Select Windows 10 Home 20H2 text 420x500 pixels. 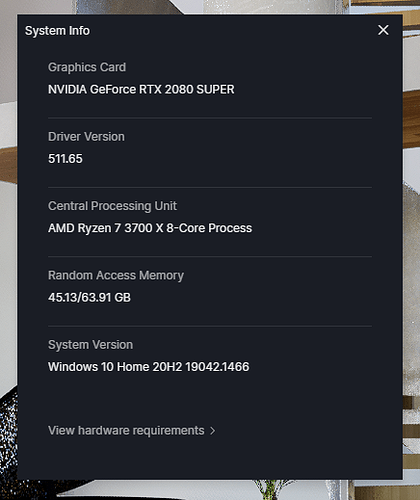(x=115, y=367)
